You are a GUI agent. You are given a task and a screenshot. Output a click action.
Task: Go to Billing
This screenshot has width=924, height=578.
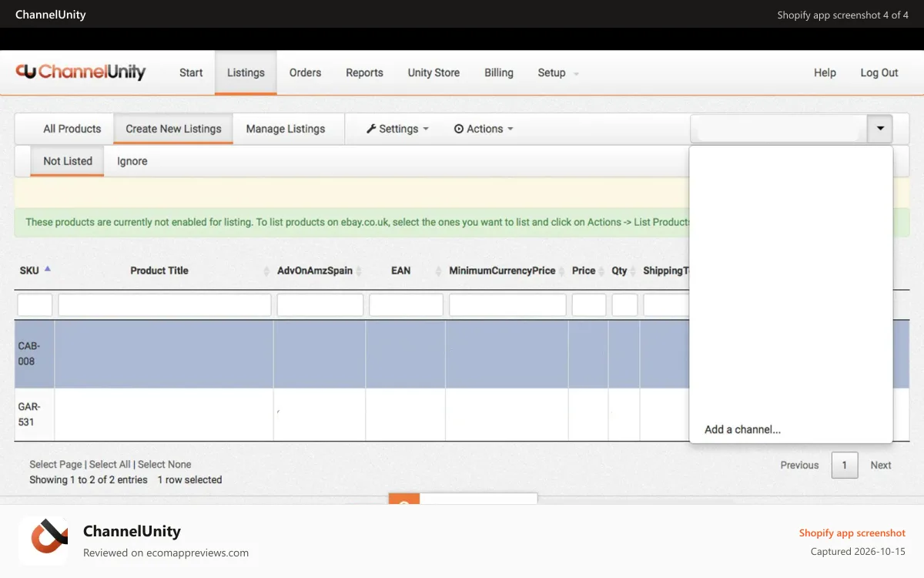(499, 72)
